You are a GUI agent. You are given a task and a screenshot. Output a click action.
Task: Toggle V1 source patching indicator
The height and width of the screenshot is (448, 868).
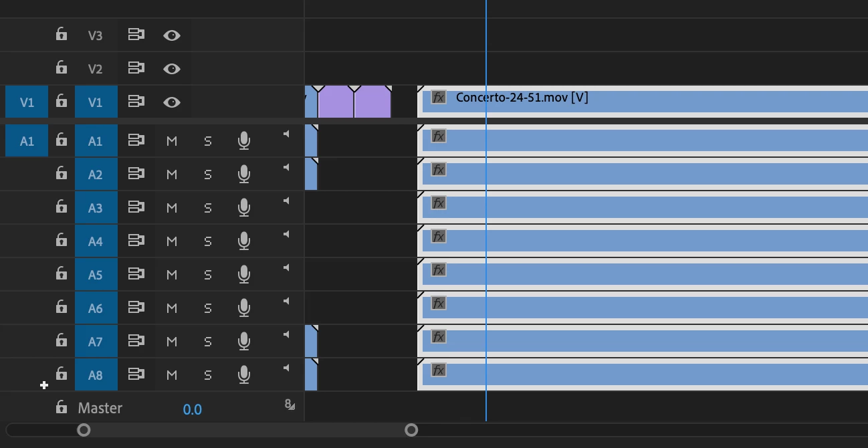27,102
